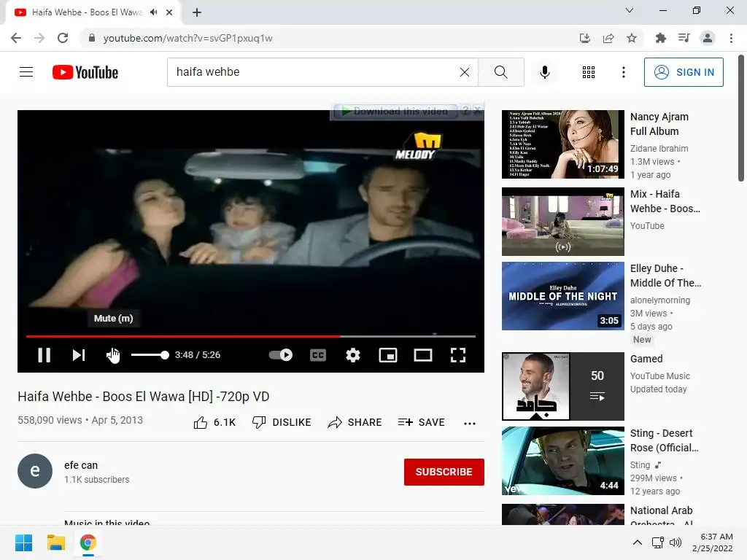Image resolution: width=747 pixels, height=560 pixels.
Task: Open the media control icon in Chrome
Action: click(684, 38)
